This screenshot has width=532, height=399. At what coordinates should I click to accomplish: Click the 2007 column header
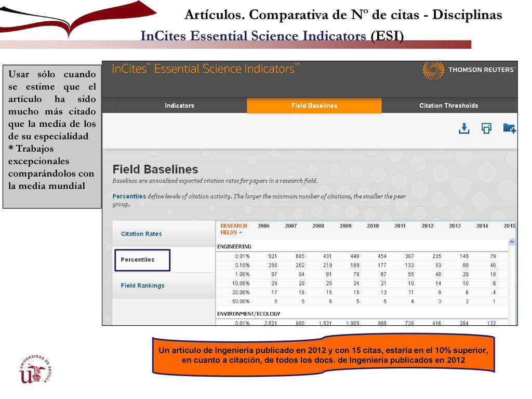point(291,226)
